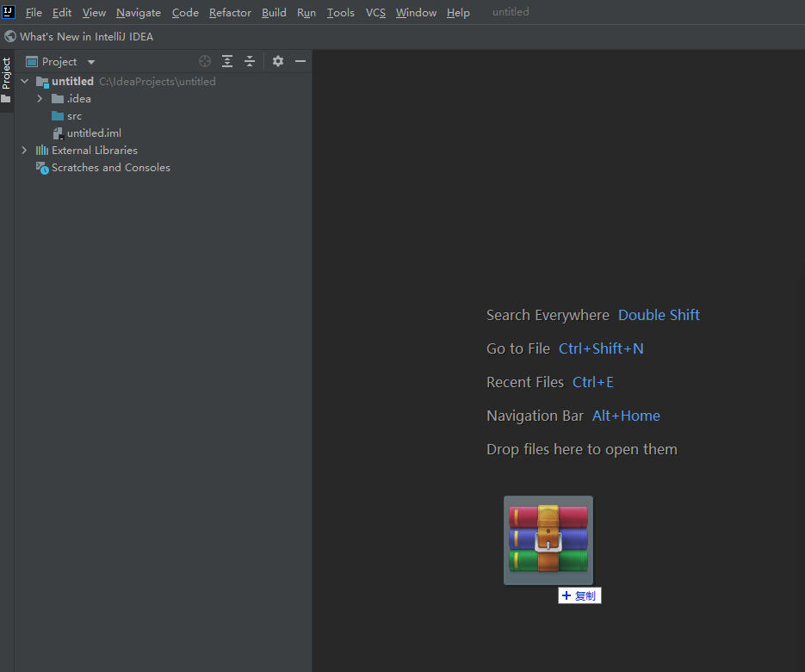Open the VCS menu

point(375,12)
